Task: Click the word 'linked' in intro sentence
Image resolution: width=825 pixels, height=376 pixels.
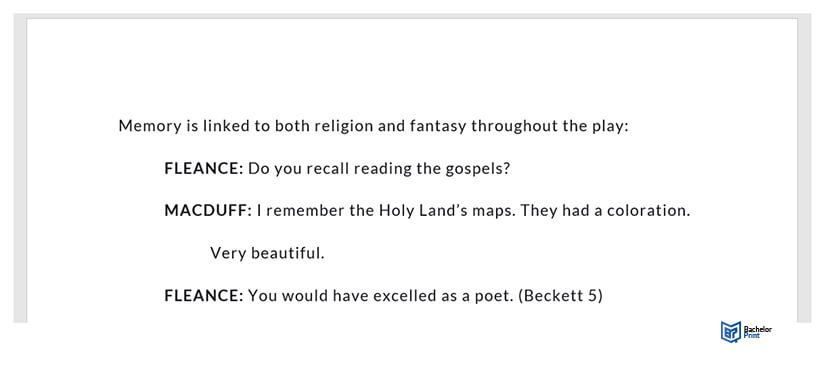Action: point(226,126)
